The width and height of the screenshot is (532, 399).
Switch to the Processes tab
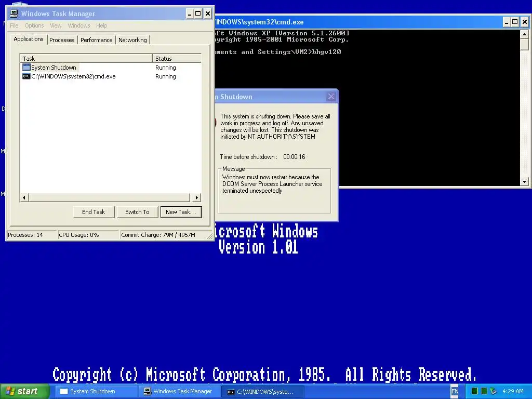(x=62, y=40)
